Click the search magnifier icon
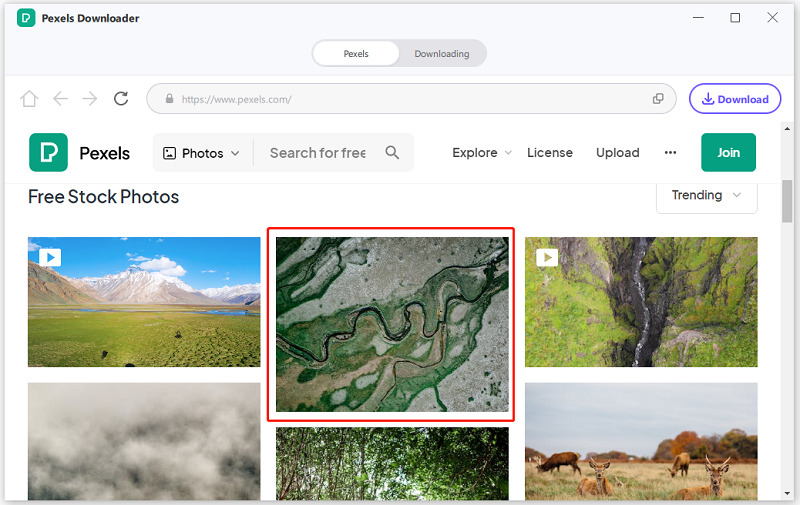This screenshot has width=800, height=505. (x=392, y=152)
